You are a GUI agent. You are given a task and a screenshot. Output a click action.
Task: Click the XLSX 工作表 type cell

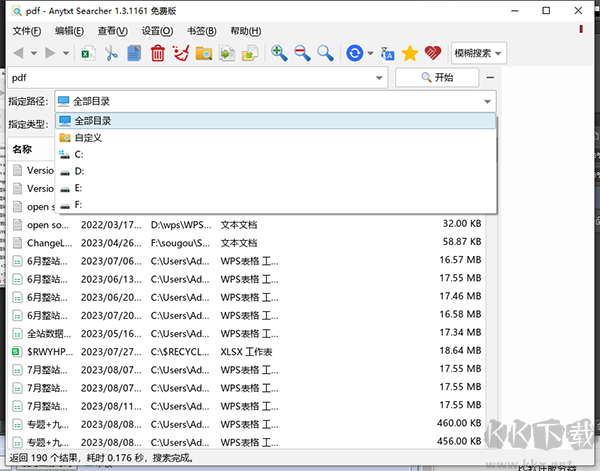(246, 352)
